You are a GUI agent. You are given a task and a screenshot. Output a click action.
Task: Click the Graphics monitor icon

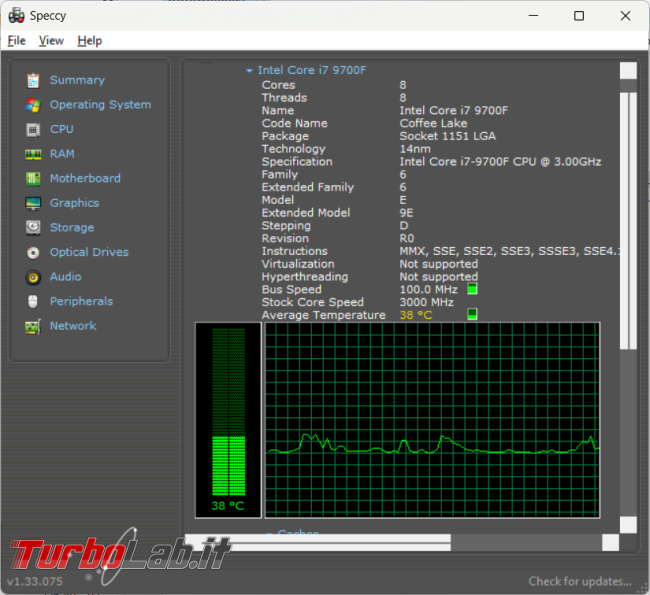[33, 203]
